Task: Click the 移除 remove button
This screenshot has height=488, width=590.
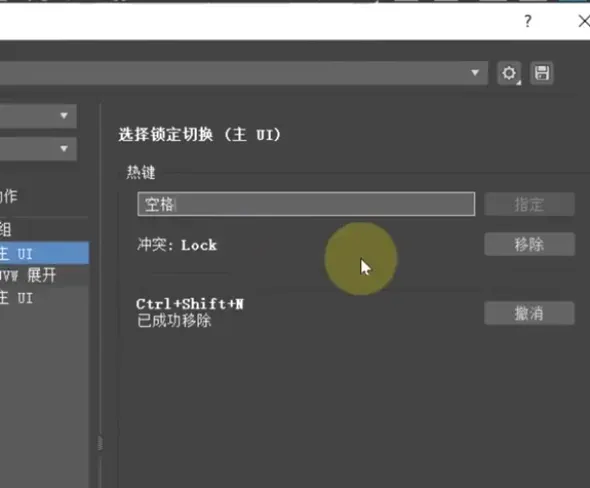Action: click(x=529, y=244)
